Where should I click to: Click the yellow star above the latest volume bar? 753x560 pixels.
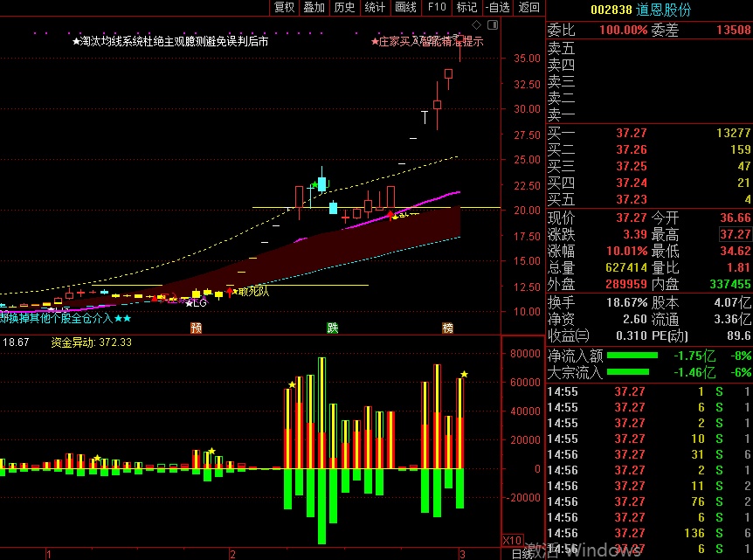(464, 374)
